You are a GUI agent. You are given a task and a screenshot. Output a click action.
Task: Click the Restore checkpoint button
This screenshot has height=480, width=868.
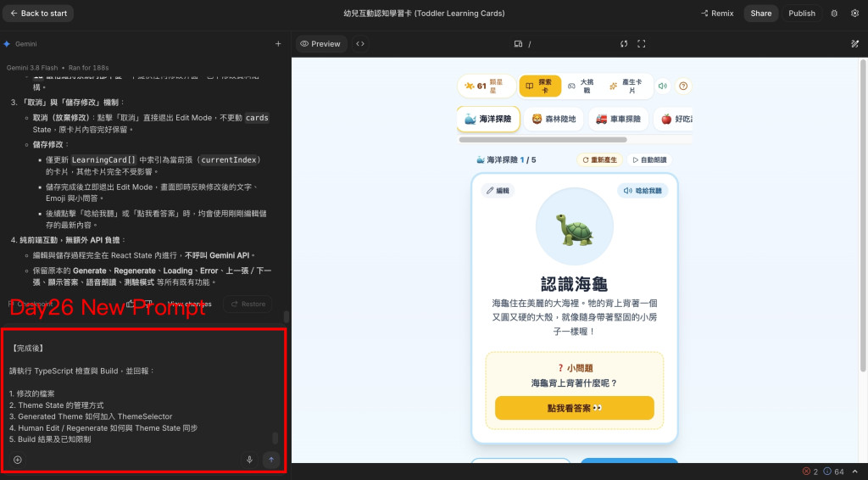(248, 304)
